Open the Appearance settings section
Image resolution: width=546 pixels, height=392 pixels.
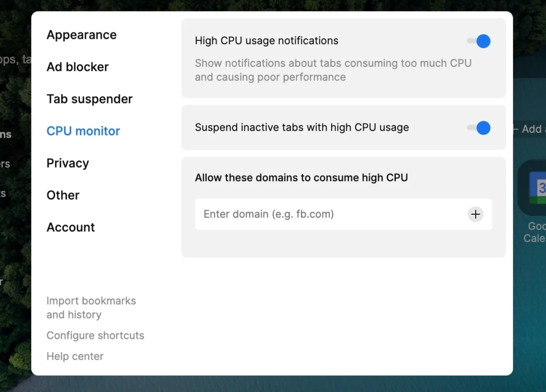pos(81,35)
